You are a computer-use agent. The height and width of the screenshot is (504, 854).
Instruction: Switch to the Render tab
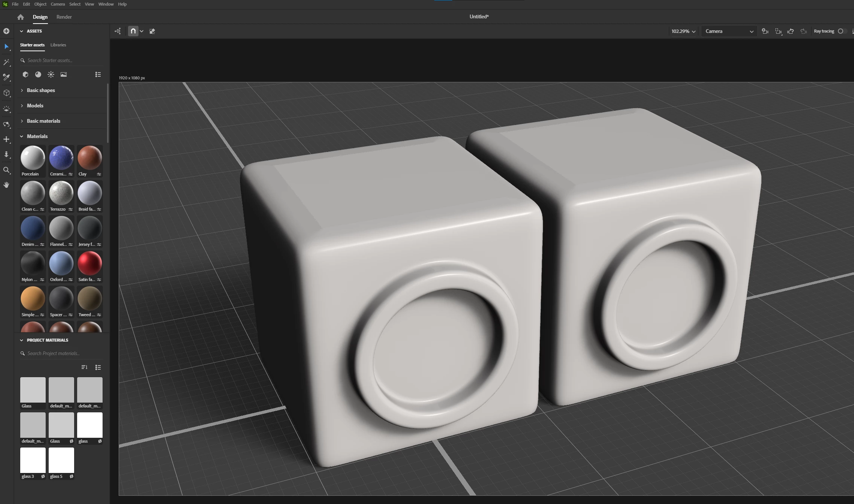pyautogui.click(x=64, y=17)
